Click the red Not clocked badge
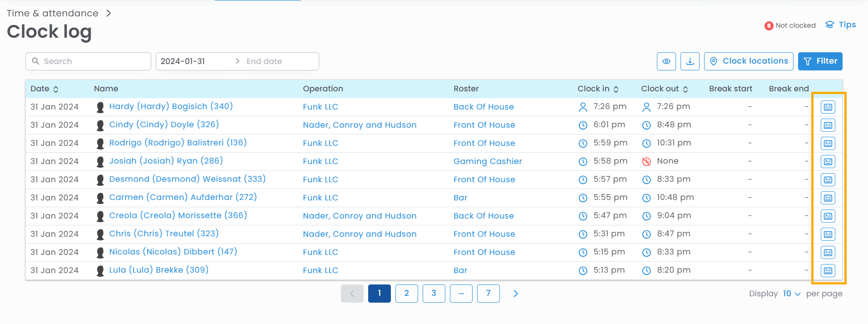The image size is (868, 324). point(769,26)
